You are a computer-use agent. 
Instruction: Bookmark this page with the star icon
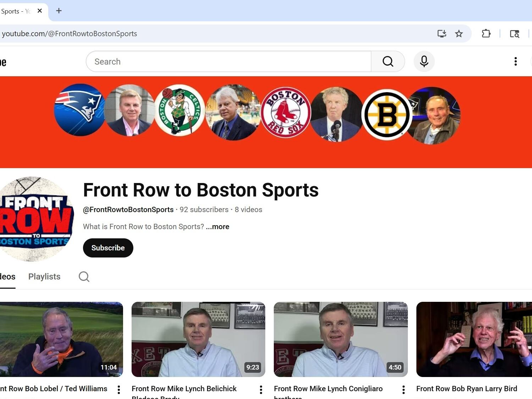tap(459, 33)
